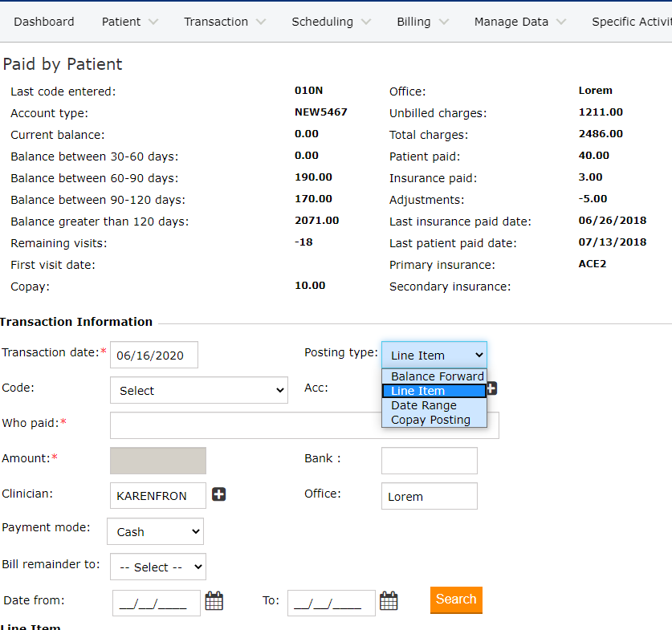Open the Bill remainder to dropdown
This screenshot has width=672, height=630.
pyautogui.click(x=157, y=567)
